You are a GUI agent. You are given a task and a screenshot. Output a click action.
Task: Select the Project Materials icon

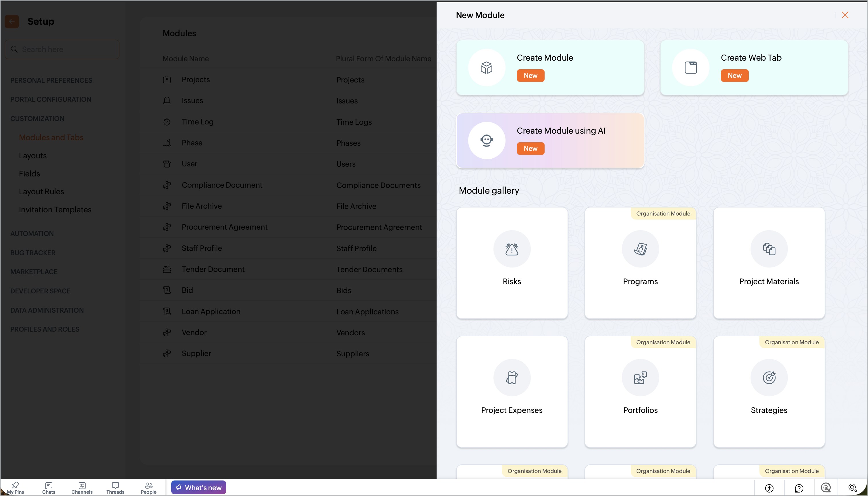769,249
